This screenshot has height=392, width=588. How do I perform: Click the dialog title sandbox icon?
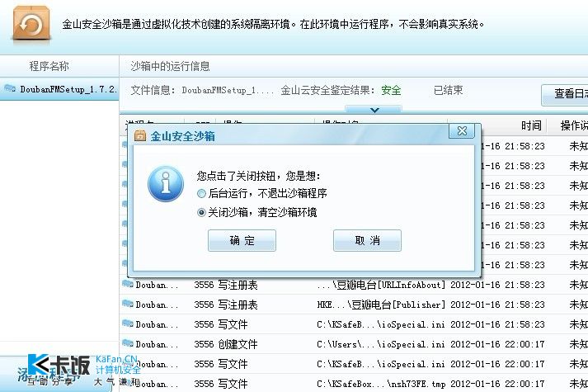coord(140,135)
